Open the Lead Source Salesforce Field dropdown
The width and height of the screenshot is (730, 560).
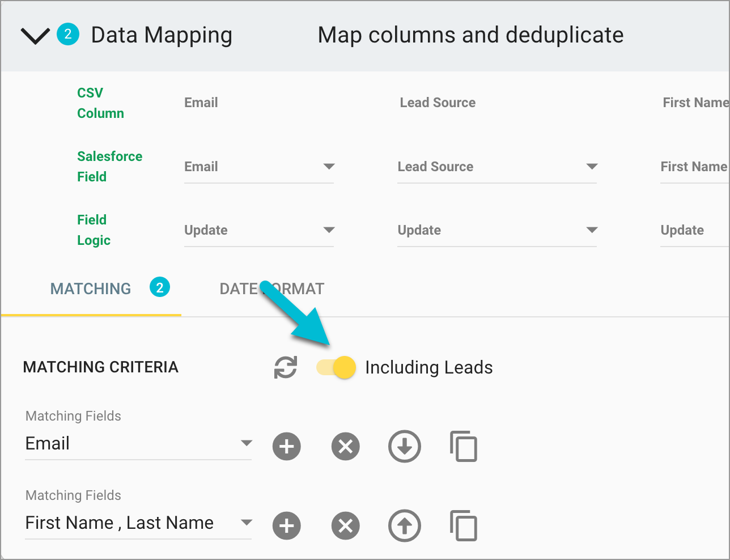coord(592,166)
